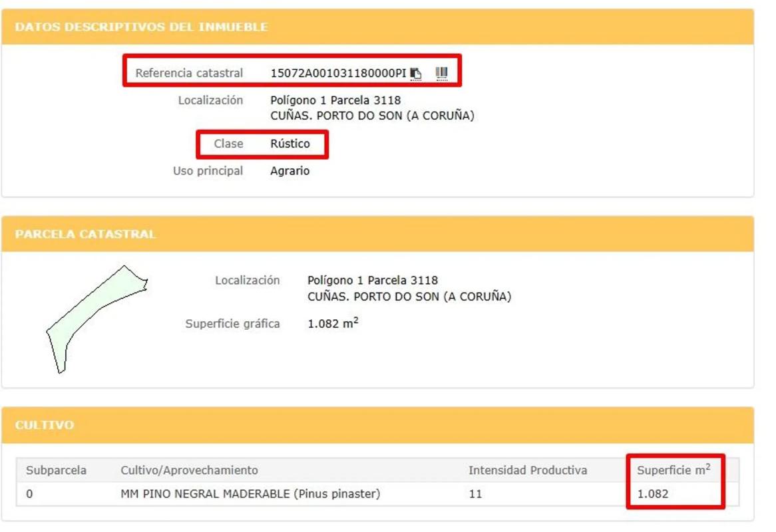Screen dimensions: 776x532
Task: Click the 'Cultivo' section header
Action: pos(45,425)
